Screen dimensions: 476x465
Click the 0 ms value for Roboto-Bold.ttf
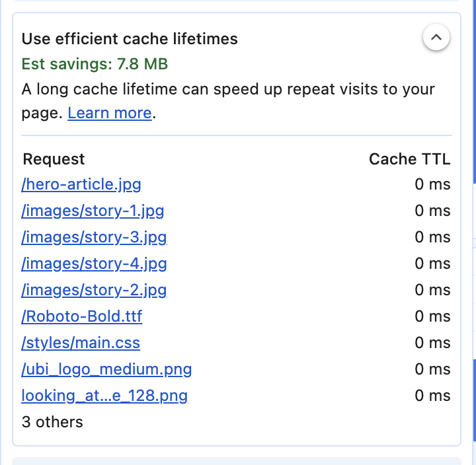coord(432,316)
